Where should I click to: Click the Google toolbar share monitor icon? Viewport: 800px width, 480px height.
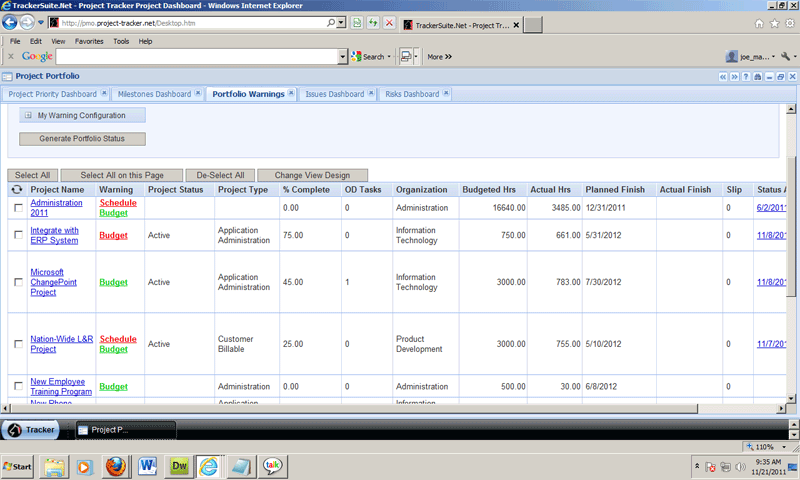[x=406, y=57]
